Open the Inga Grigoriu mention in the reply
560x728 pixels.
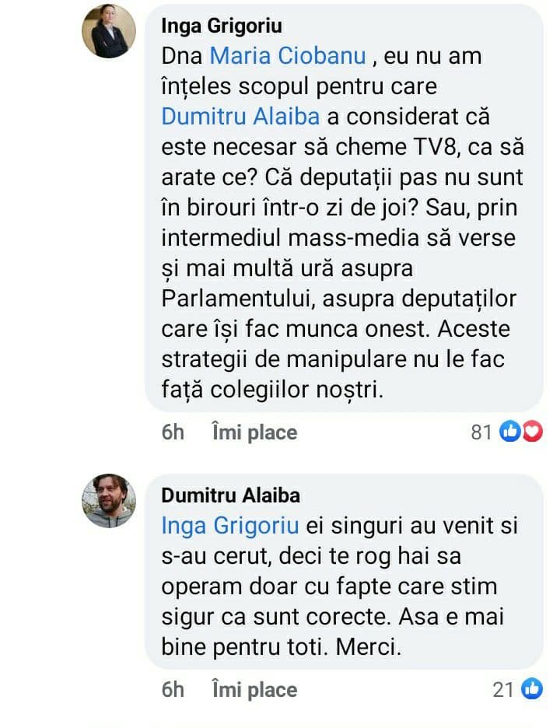(x=230, y=526)
